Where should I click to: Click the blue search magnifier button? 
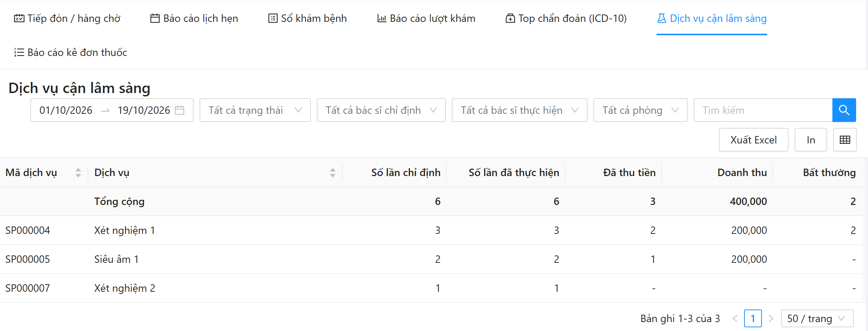[844, 110]
